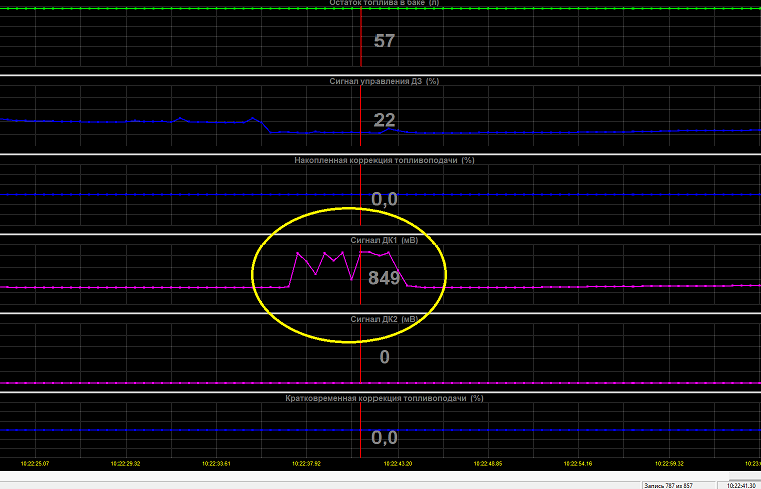761x489 pixels.
Task: Click the 'Кратковременная коррекция топливоподачи' title
Action: pos(384,398)
